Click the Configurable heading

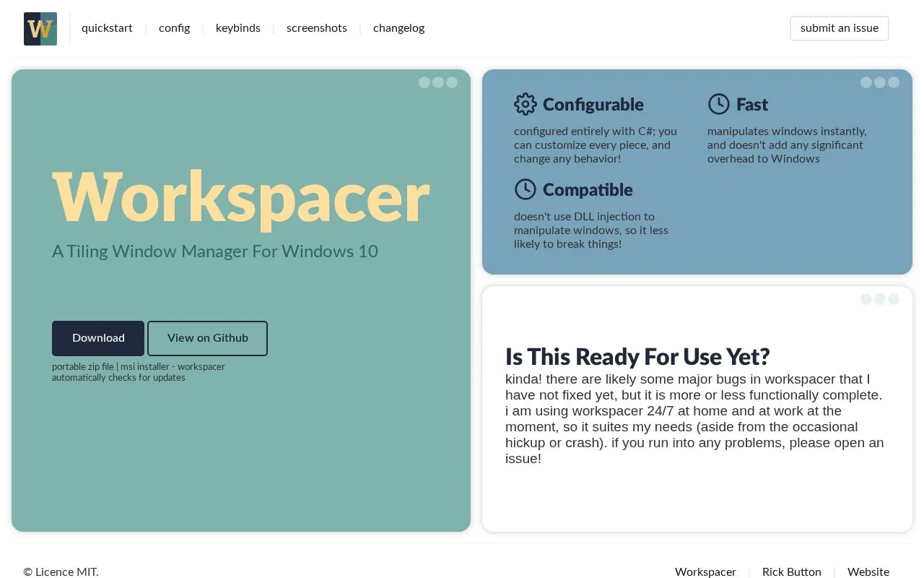tap(593, 104)
